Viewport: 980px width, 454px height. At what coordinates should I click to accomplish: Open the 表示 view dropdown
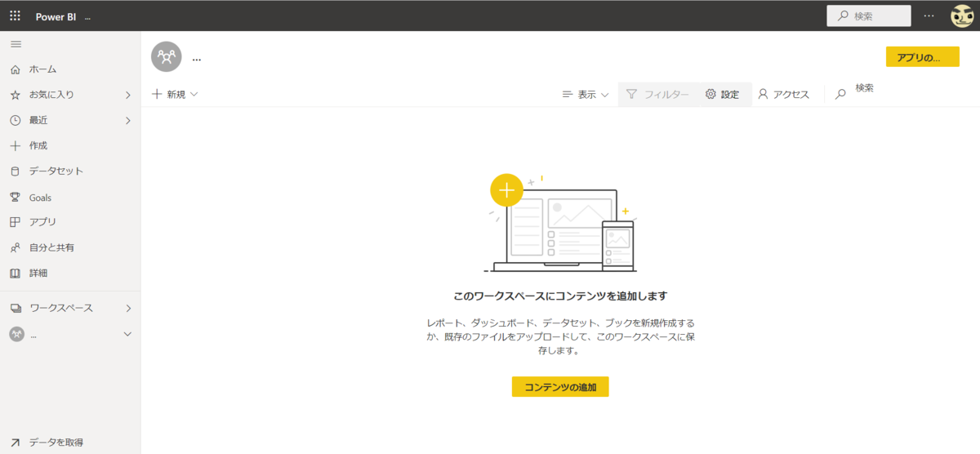pyautogui.click(x=586, y=95)
